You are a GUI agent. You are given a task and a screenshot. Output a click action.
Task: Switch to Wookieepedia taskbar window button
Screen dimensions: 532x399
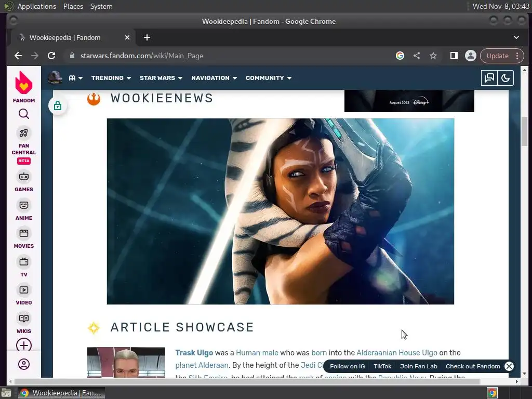click(61, 393)
